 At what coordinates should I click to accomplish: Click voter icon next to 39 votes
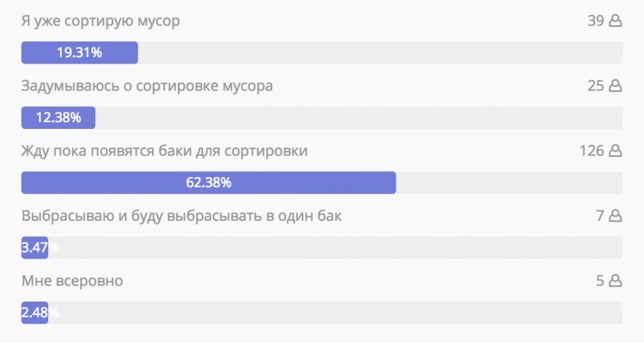tap(615, 21)
